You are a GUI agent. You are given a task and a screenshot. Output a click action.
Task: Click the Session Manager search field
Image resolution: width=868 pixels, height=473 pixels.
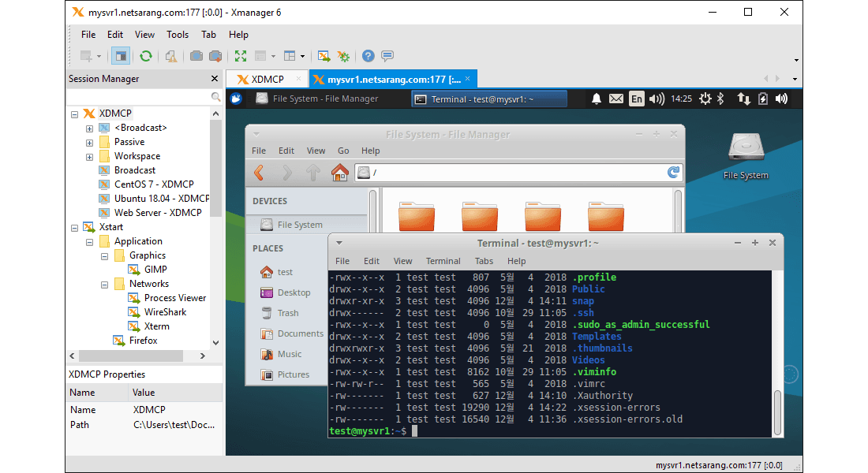144,97
